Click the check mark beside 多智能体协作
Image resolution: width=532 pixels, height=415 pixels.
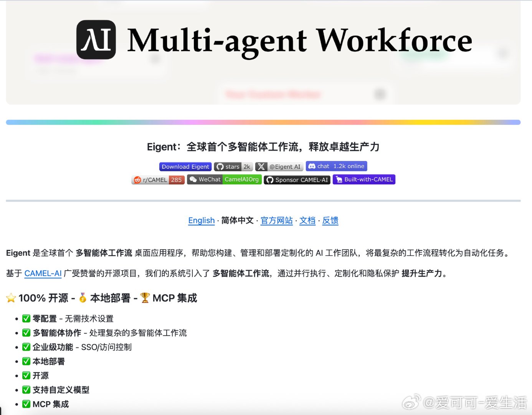[26, 333]
